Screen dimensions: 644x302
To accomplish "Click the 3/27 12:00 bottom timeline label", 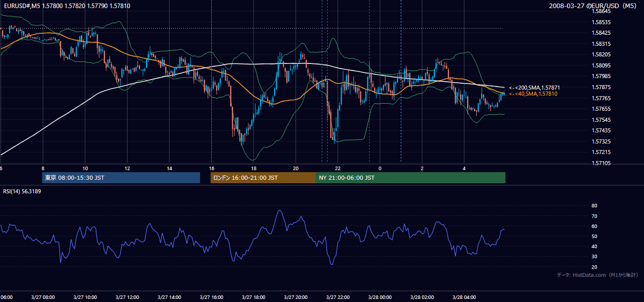I will tap(127, 297).
